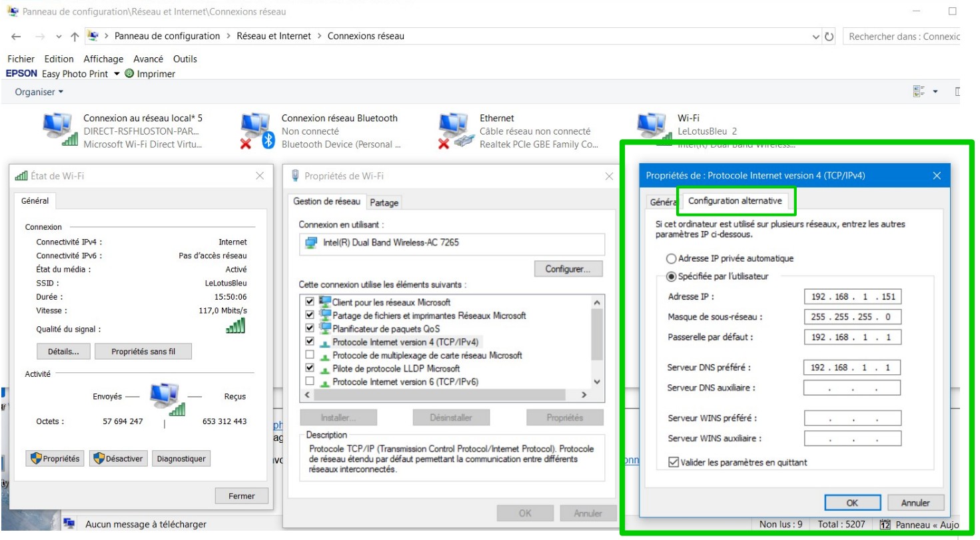The image size is (980, 540).
Task: Click the Wi-Fi adapter icon
Action: tap(652, 127)
